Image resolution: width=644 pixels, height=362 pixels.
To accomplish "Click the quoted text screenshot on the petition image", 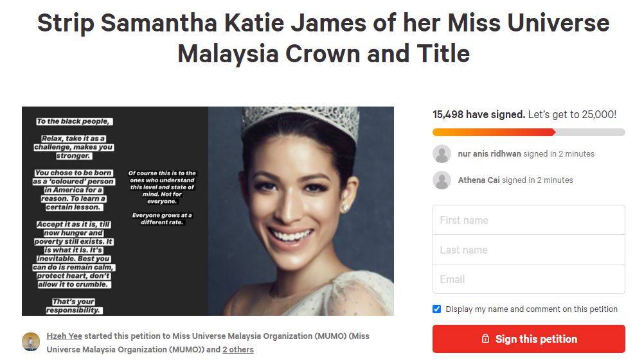I will [x=115, y=211].
